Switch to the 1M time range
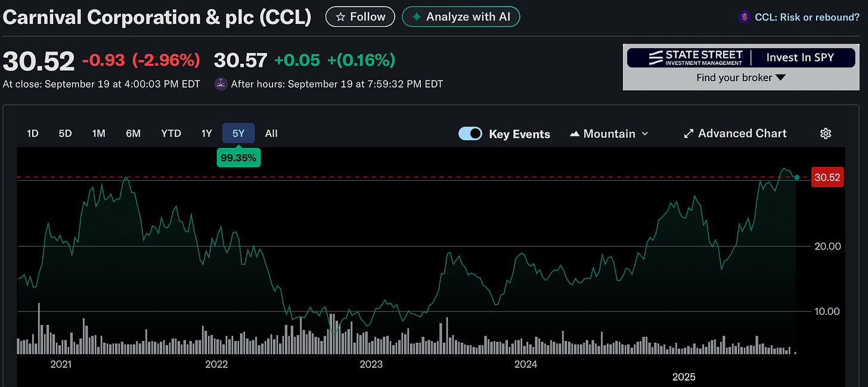Screen dimensions: 868x387 98,134
